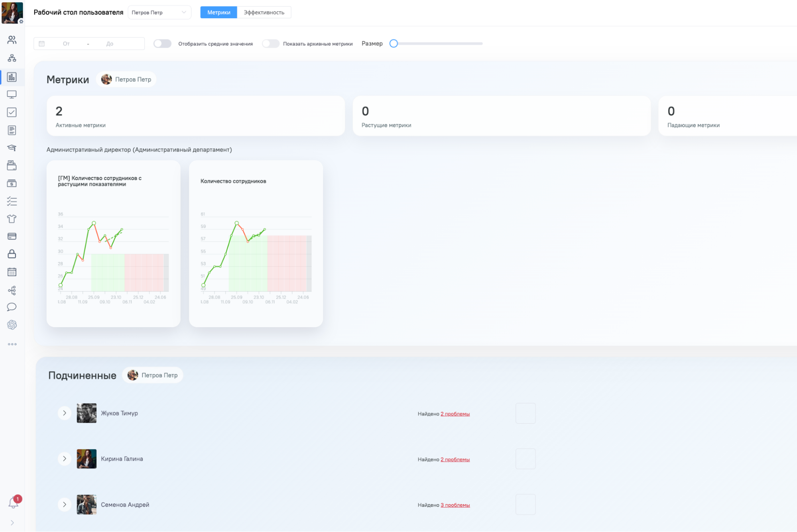Expand the Жуков Тимур subordinate row
Image resolution: width=797 pixels, height=532 pixels.
coord(65,413)
